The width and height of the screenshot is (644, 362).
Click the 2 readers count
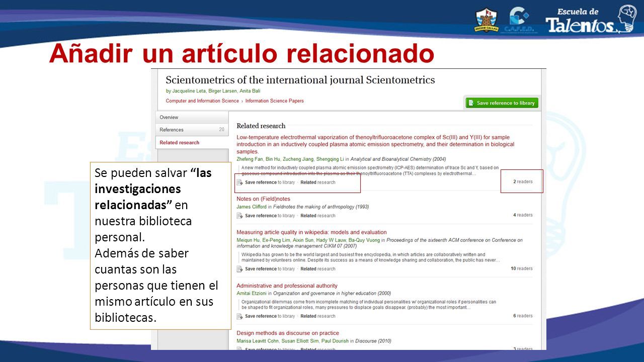click(523, 182)
